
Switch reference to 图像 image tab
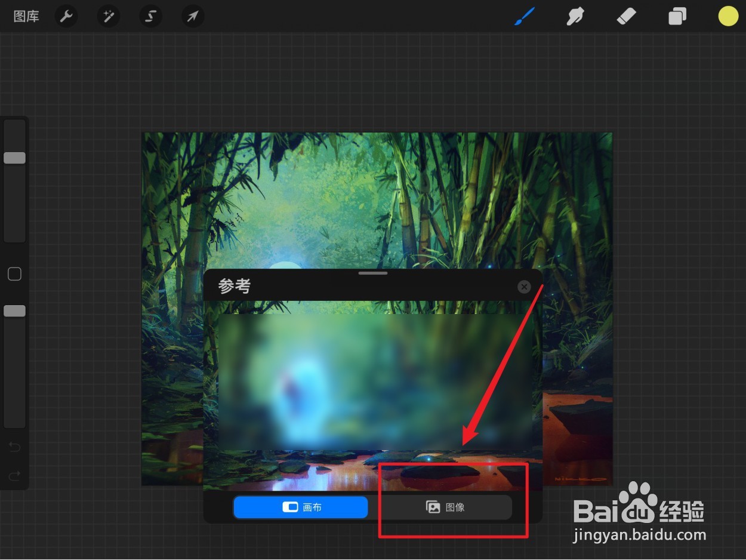(x=446, y=507)
